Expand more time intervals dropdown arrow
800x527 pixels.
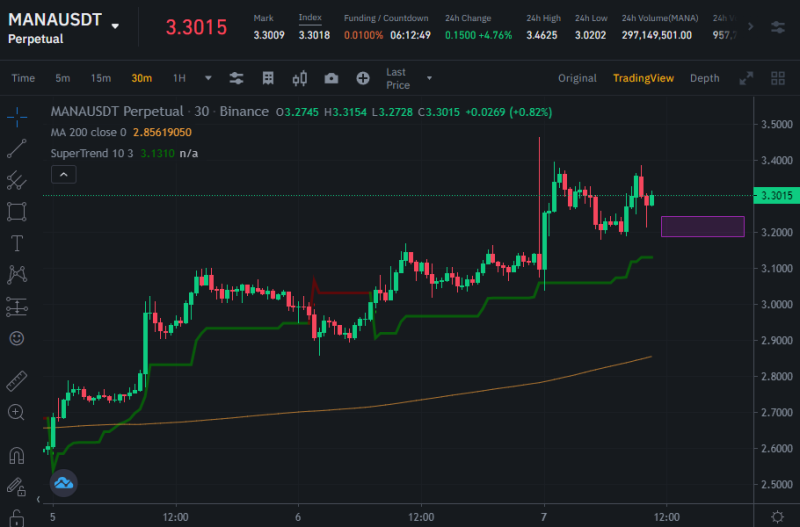pyautogui.click(x=208, y=78)
